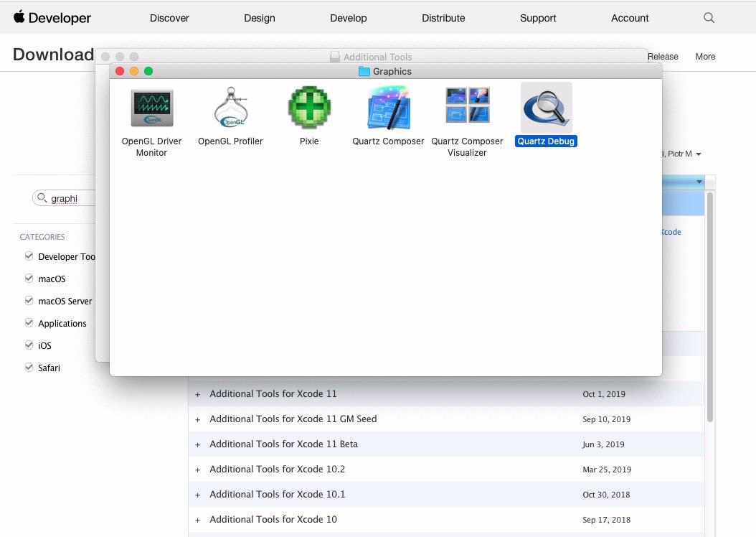756x537 pixels.
Task: Go to the Distribute menu
Action: point(443,18)
